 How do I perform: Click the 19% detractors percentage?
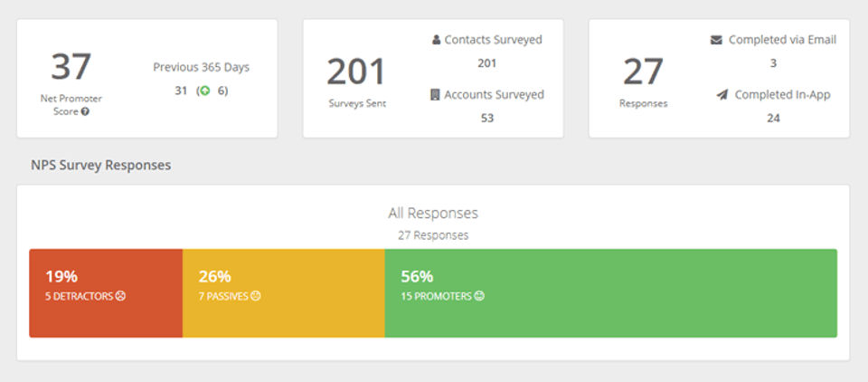tap(61, 277)
